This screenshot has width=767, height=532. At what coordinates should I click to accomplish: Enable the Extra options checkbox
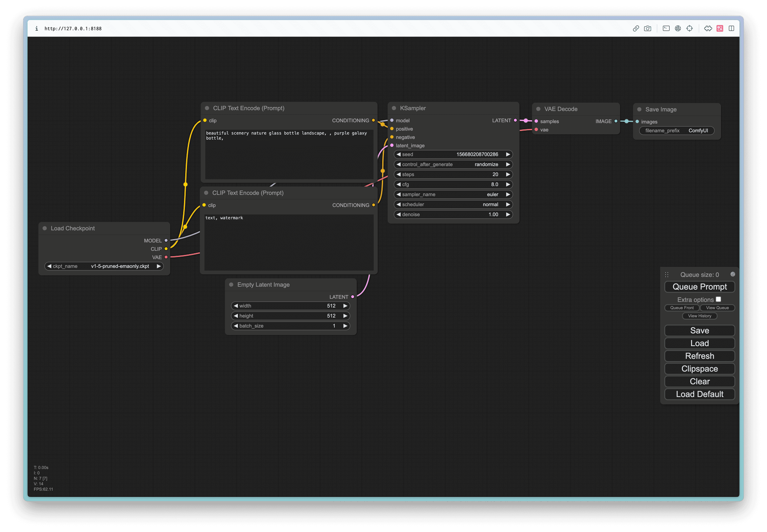pyautogui.click(x=718, y=299)
